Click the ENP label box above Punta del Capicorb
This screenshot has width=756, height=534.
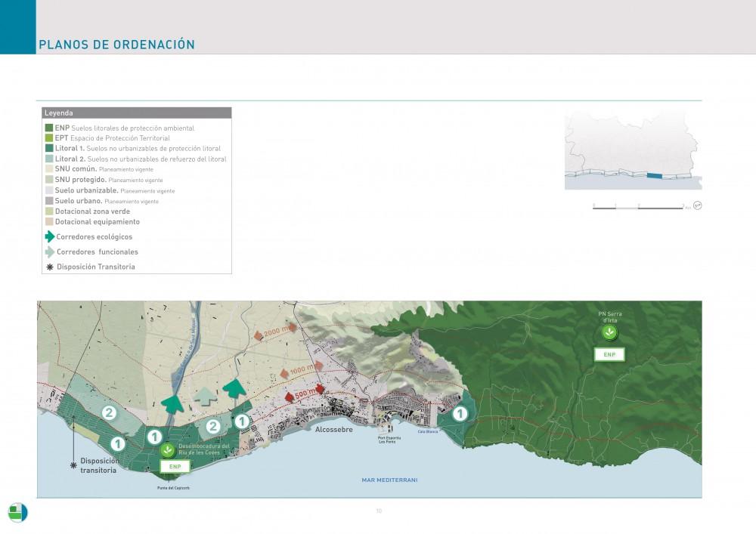175,468
